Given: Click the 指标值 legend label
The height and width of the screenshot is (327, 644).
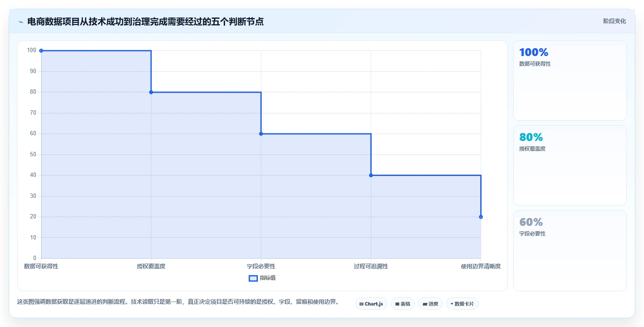Looking at the screenshot, I should [267, 278].
